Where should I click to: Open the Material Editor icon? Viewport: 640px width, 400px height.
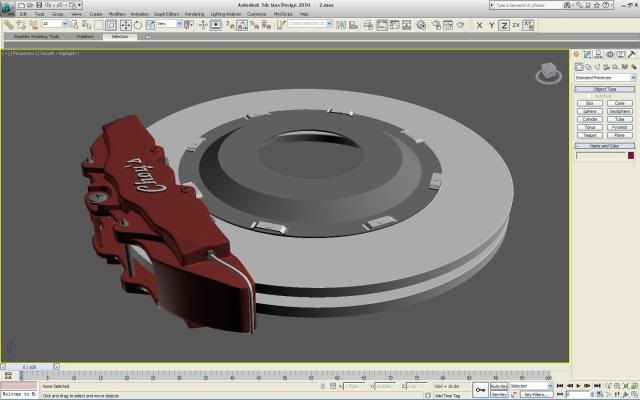point(421,25)
